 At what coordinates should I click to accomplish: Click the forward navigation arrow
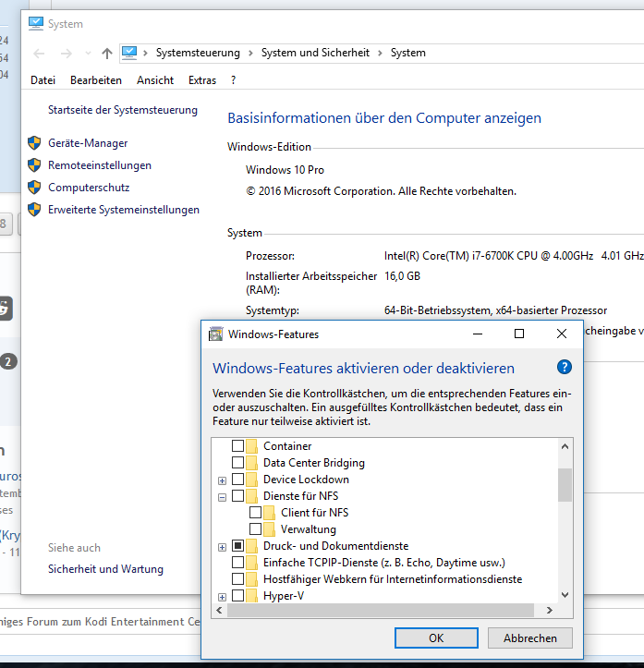pos(66,54)
